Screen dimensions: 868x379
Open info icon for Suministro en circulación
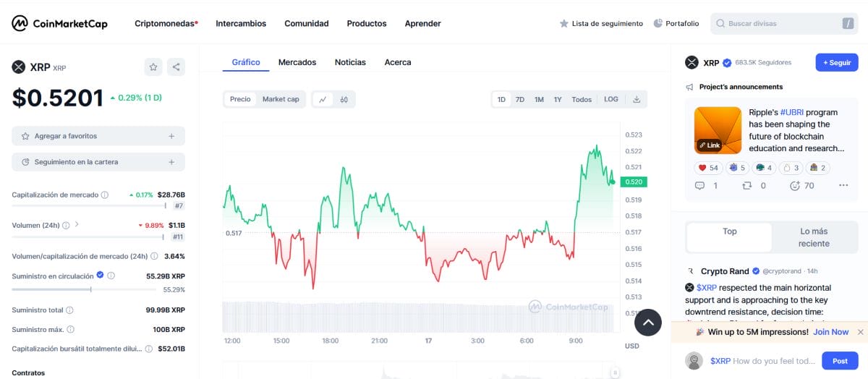pos(111,276)
